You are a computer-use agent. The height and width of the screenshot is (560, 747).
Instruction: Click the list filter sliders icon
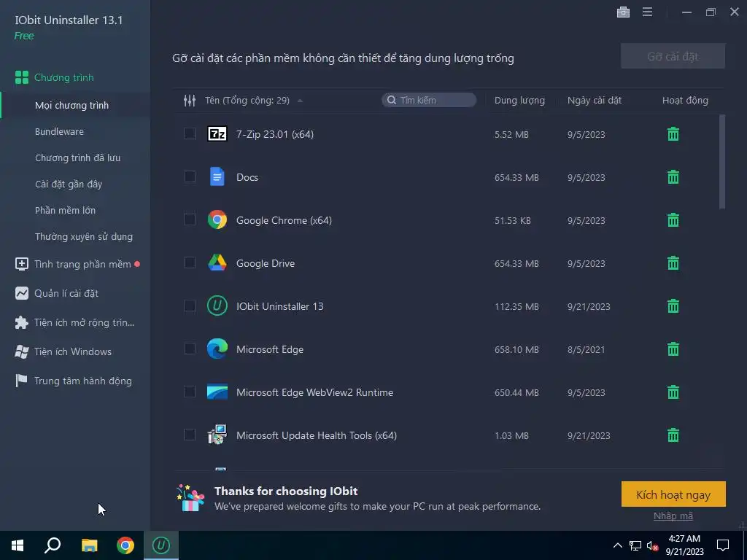click(190, 101)
